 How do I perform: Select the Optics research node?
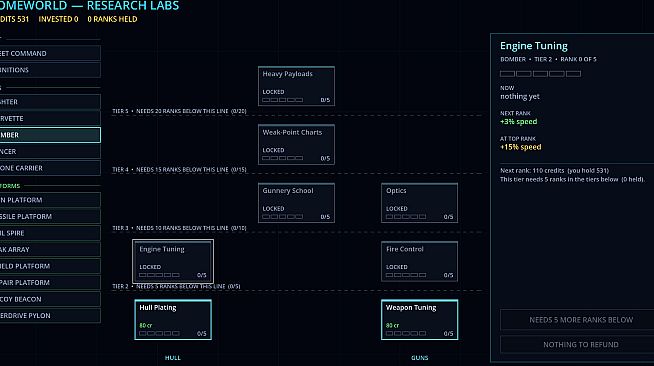pyautogui.click(x=419, y=203)
